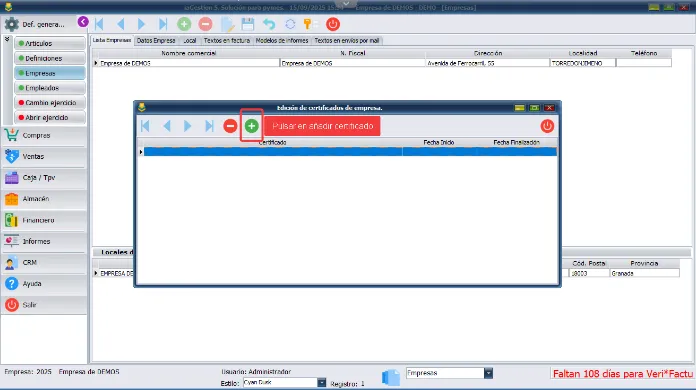Open the Empresas dropdown in status bar
The width and height of the screenshot is (696, 390).
488,373
